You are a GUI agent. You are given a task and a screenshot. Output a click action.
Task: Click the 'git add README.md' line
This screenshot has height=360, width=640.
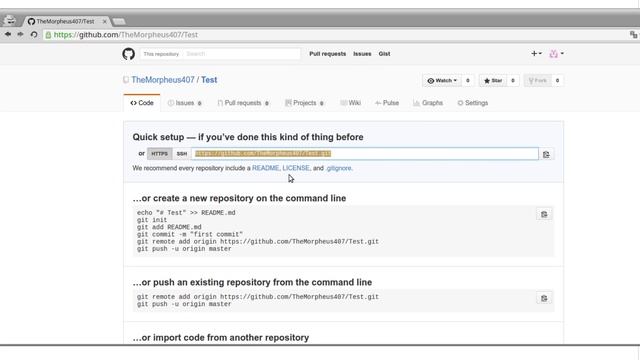[169, 227]
